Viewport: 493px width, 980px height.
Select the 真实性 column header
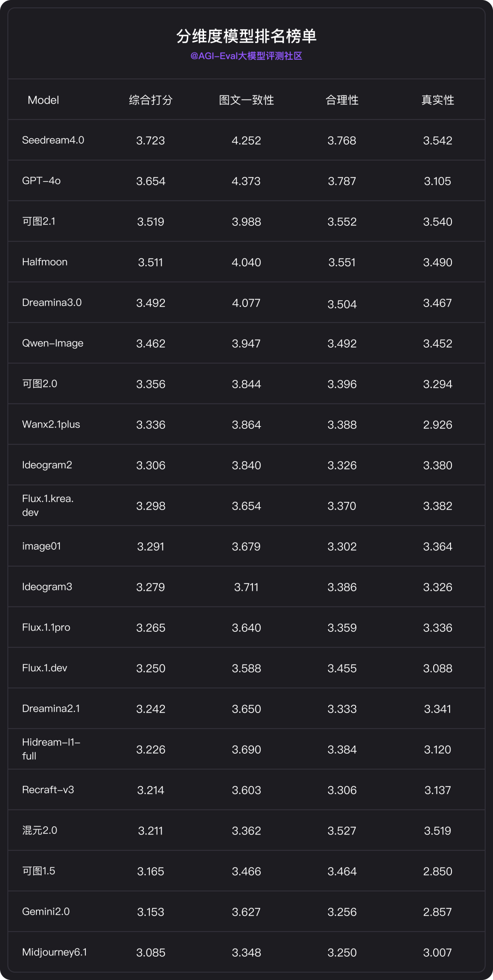437,100
